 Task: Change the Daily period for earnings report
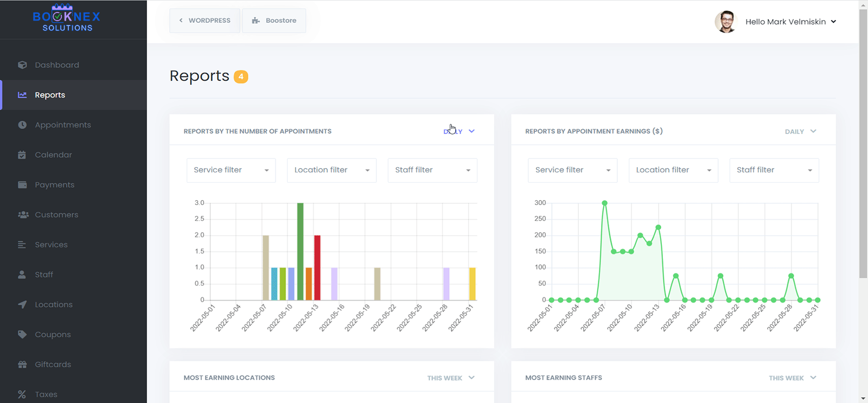tap(800, 131)
